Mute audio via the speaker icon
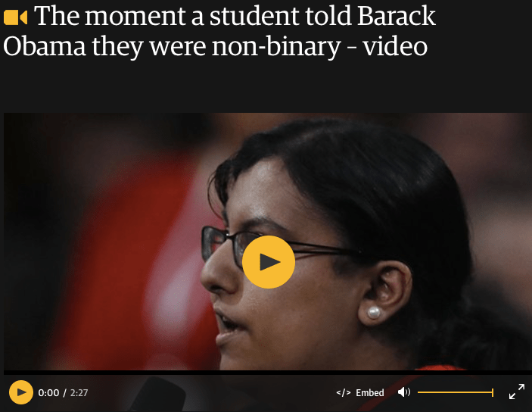 404,392
